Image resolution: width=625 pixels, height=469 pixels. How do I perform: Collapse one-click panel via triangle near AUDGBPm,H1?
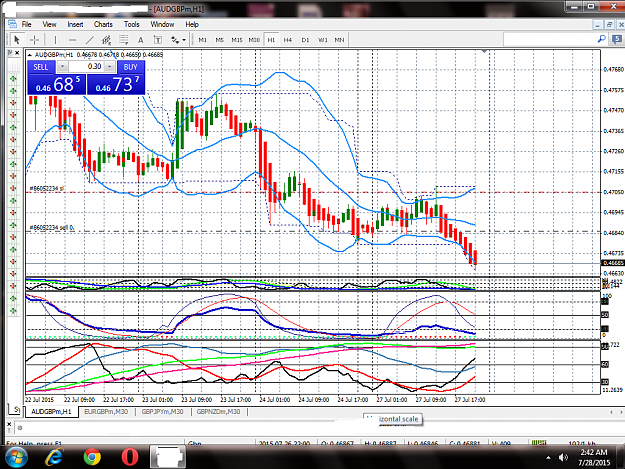(30, 55)
